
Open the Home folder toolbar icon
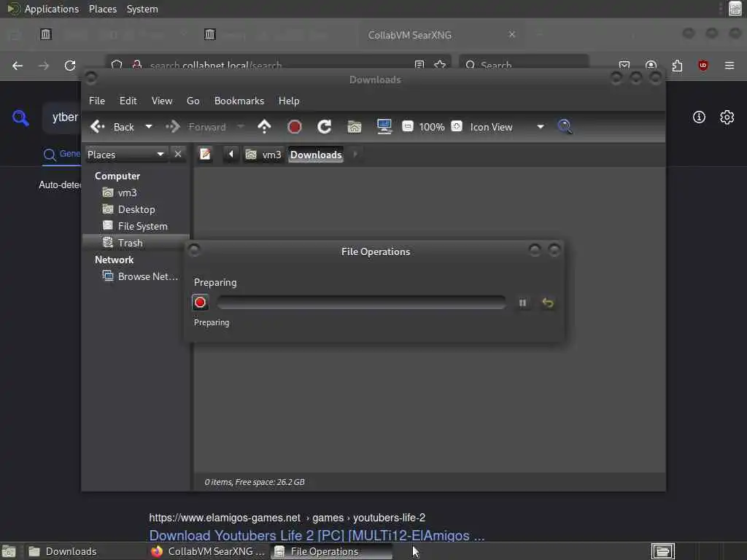click(355, 127)
